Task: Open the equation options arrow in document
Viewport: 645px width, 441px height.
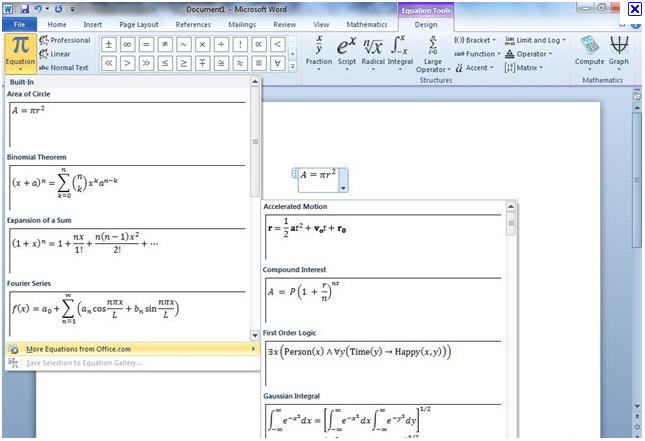Action: 343,187
